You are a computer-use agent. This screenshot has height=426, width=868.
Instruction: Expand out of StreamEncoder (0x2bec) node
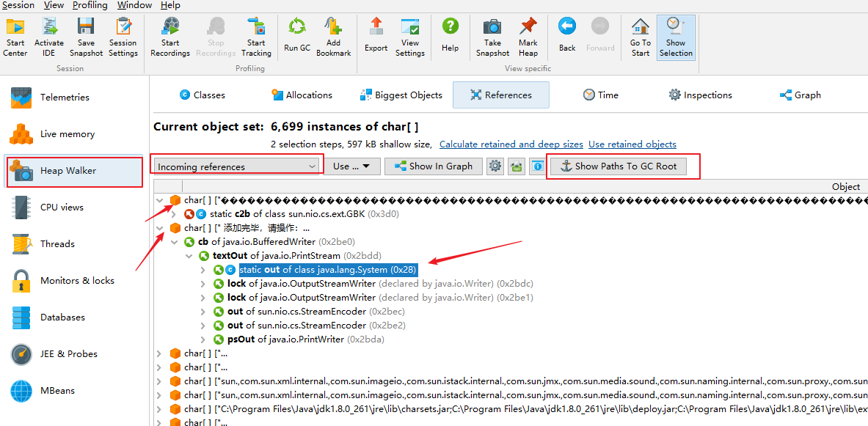tap(204, 311)
